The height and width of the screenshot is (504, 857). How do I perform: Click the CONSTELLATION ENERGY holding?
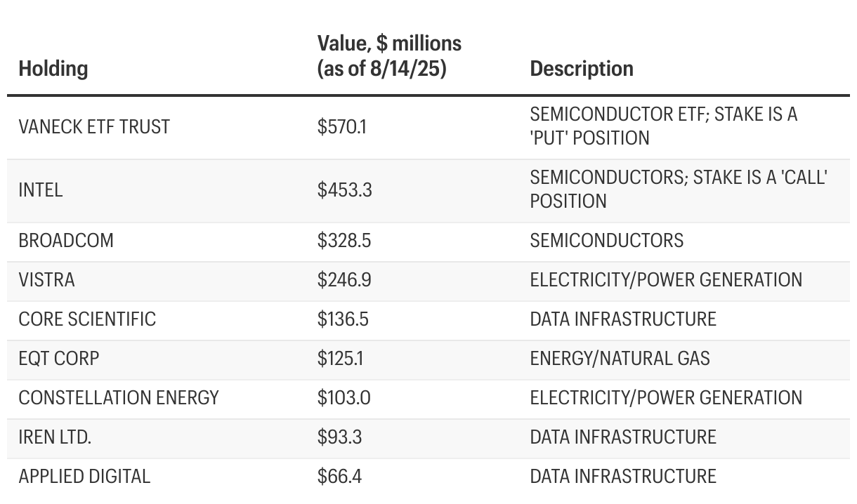[x=119, y=398]
